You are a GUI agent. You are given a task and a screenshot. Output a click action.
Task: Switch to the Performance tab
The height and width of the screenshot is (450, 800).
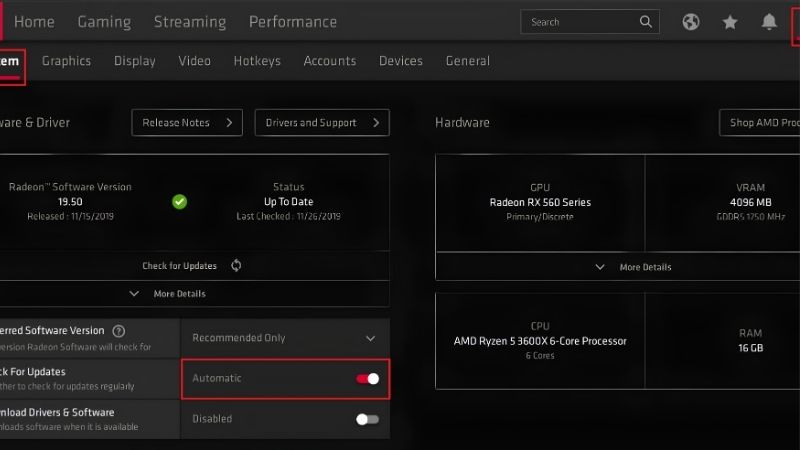coord(293,22)
